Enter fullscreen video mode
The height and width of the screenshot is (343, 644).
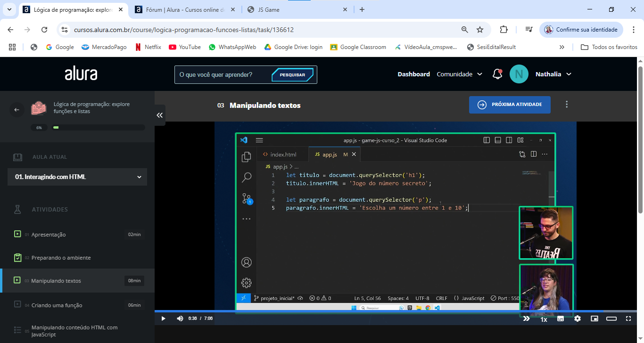(628, 318)
